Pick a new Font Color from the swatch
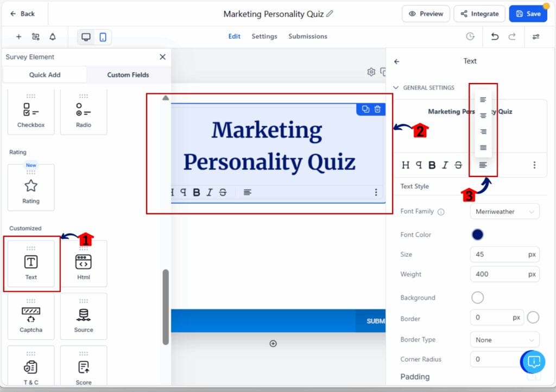 point(477,234)
